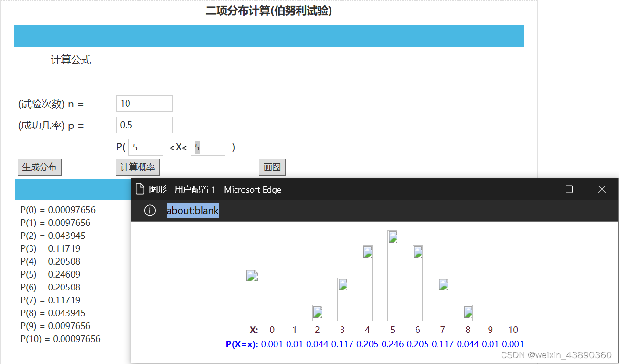Click the page info icon in Edge address bar
The height and width of the screenshot is (364, 619).
149,210
